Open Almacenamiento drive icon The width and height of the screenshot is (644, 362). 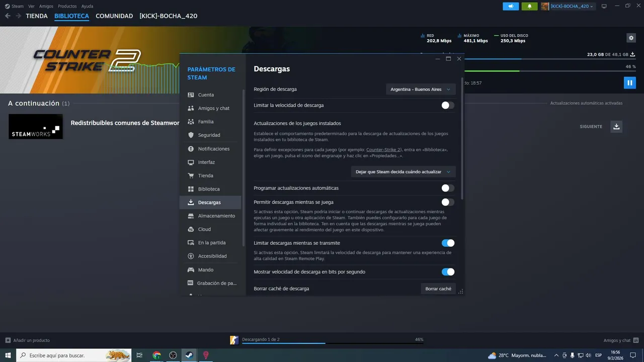tap(191, 216)
